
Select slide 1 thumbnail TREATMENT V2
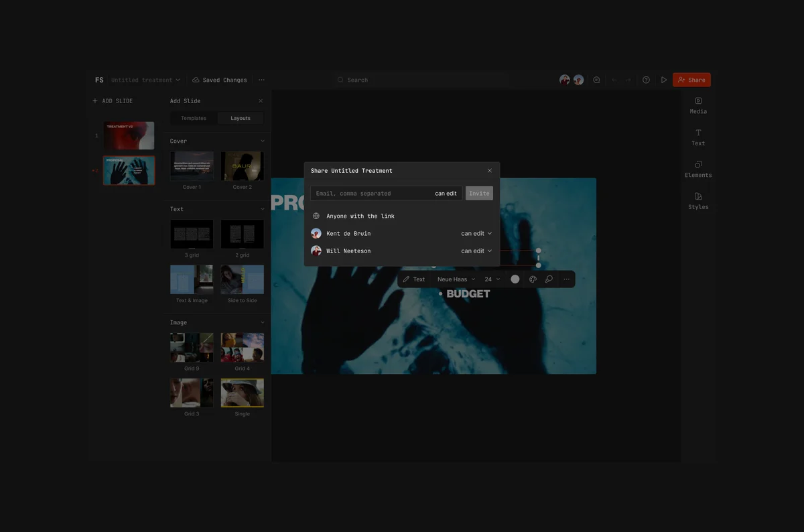tap(129, 135)
